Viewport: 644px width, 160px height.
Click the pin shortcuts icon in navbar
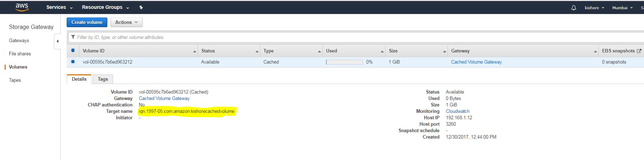click(141, 7)
